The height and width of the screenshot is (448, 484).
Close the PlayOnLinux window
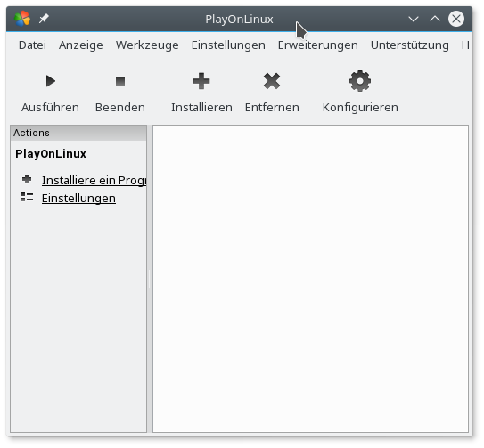pyautogui.click(x=456, y=19)
